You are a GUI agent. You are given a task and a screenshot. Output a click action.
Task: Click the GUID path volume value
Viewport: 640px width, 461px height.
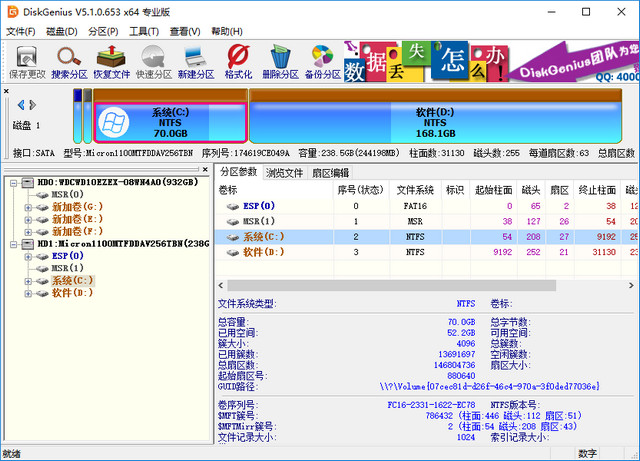pyautogui.click(x=489, y=386)
